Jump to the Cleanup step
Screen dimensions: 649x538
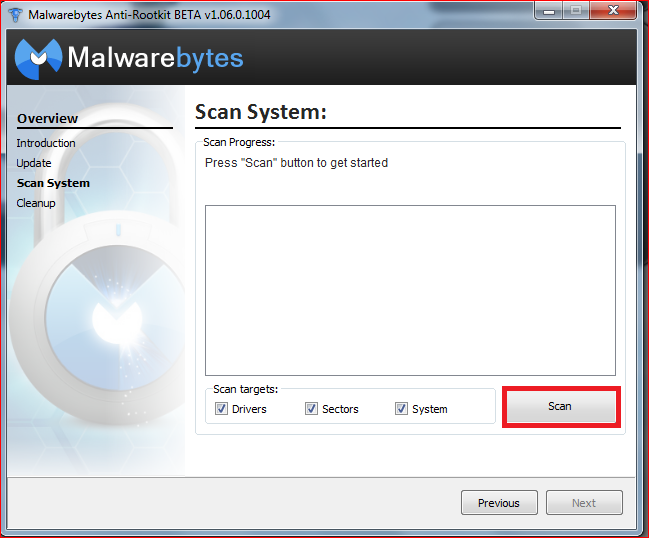point(36,203)
